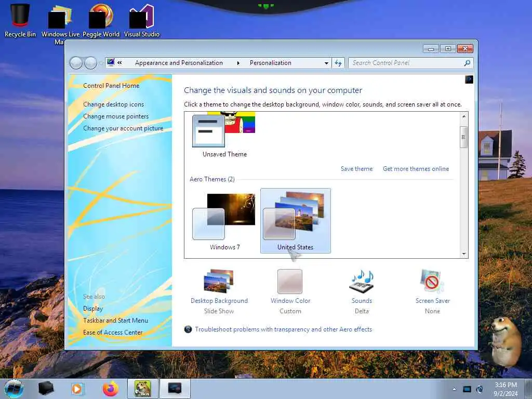Viewport: 532px width, 399px height.
Task: Open Control Panel Home link
Action: pos(111,86)
